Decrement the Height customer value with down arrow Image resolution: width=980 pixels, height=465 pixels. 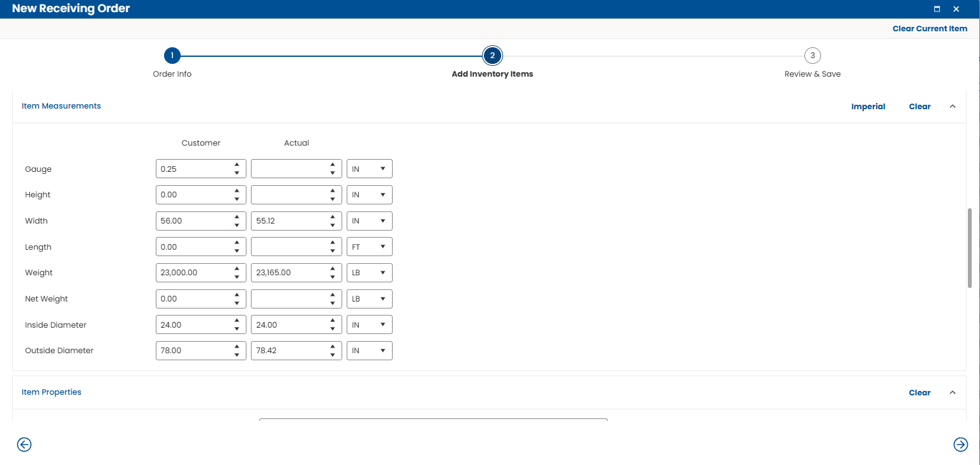[x=237, y=198]
